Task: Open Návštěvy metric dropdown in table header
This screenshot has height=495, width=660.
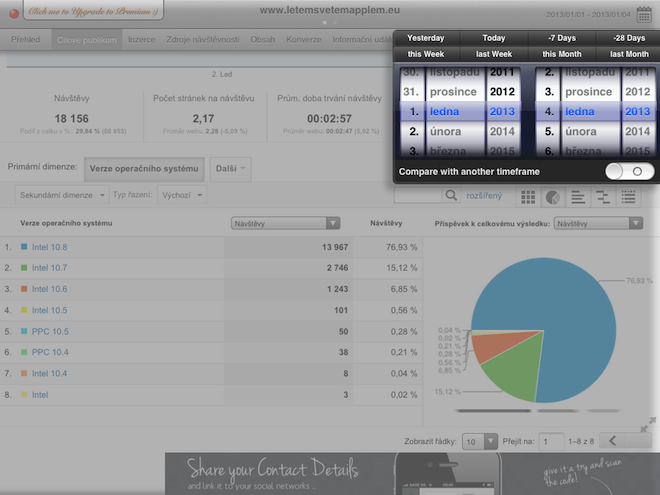Action: (x=285, y=224)
